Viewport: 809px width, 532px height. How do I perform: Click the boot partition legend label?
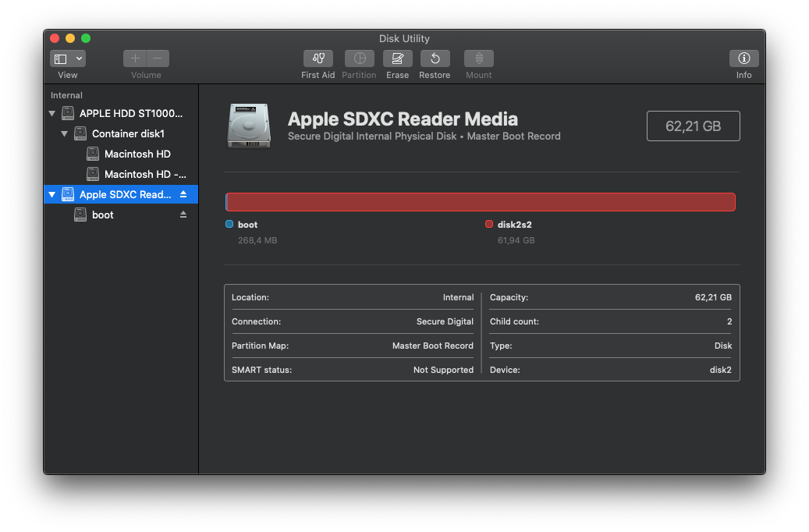247,225
